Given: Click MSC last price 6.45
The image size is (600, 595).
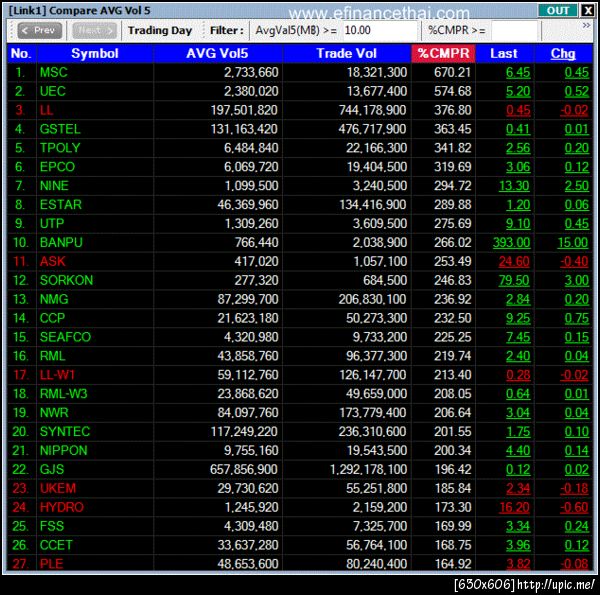Looking at the screenshot, I should point(518,72).
